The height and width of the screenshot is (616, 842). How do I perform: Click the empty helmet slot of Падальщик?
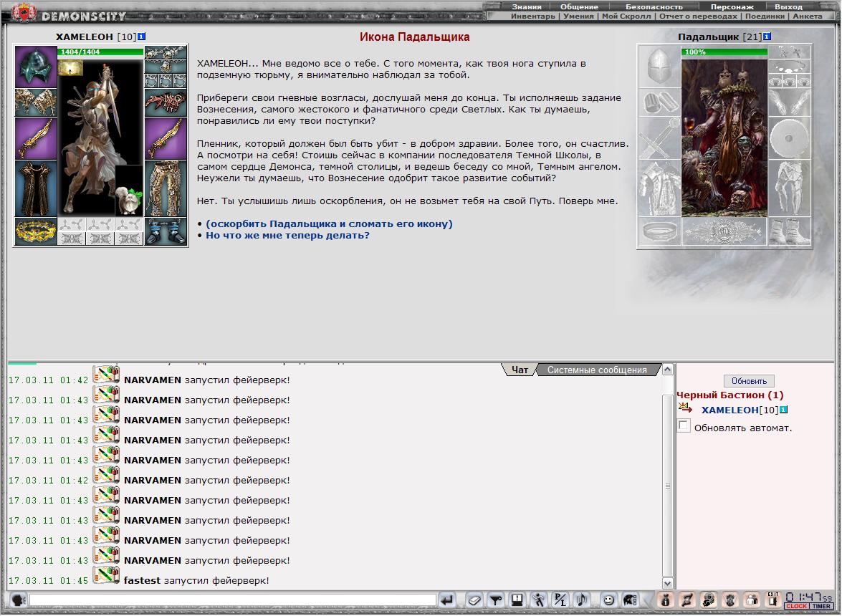click(660, 67)
